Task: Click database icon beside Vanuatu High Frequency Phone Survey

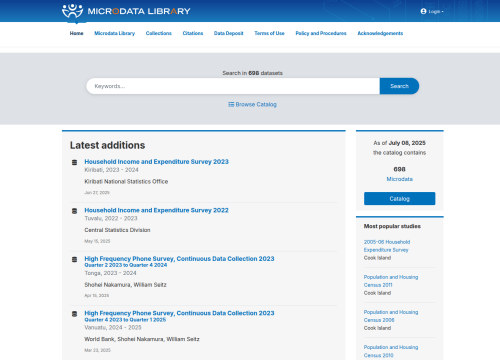Action: click(74, 314)
